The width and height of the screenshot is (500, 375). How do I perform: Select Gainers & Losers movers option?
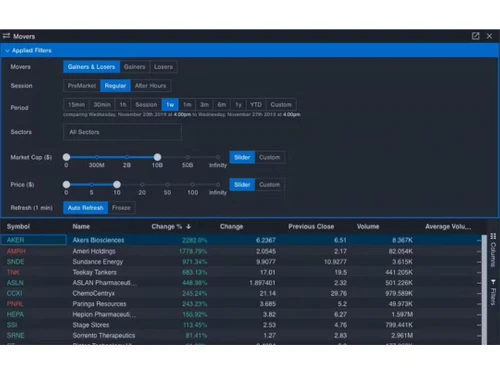pos(91,67)
